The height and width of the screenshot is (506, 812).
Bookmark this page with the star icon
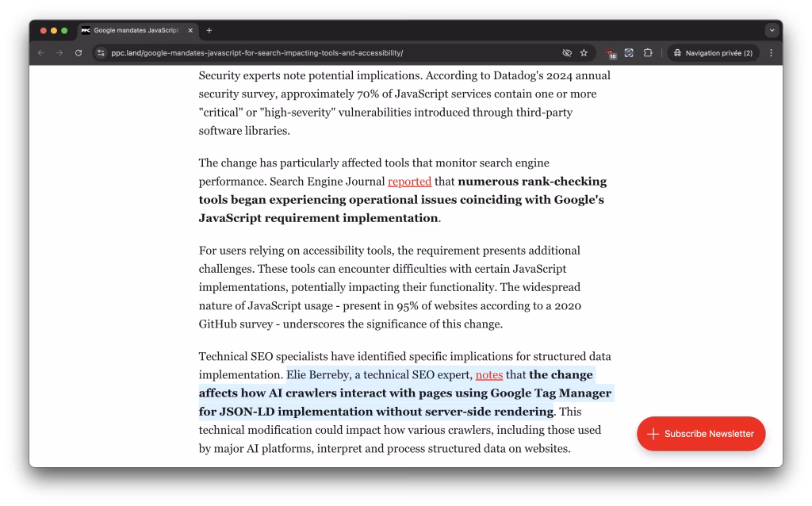point(584,53)
